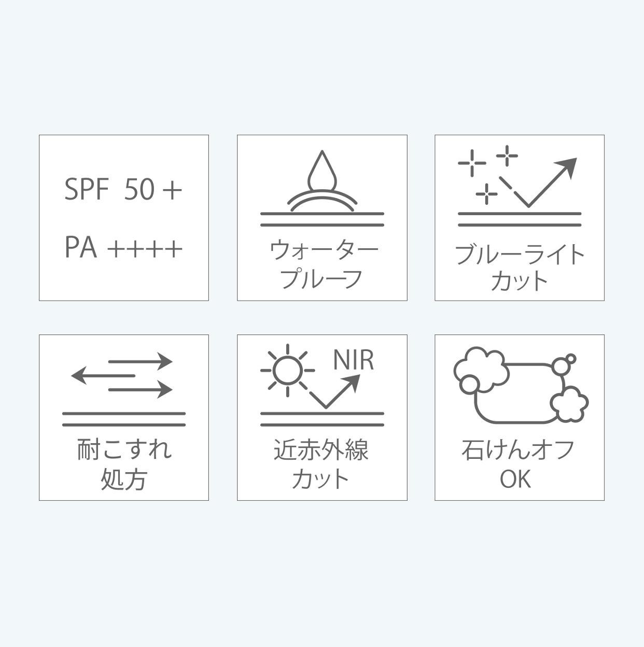Click the skin surface lines under droplet
Image resolution: width=644 pixels, height=647 pixels.
pyautogui.click(x=322, y=219)
